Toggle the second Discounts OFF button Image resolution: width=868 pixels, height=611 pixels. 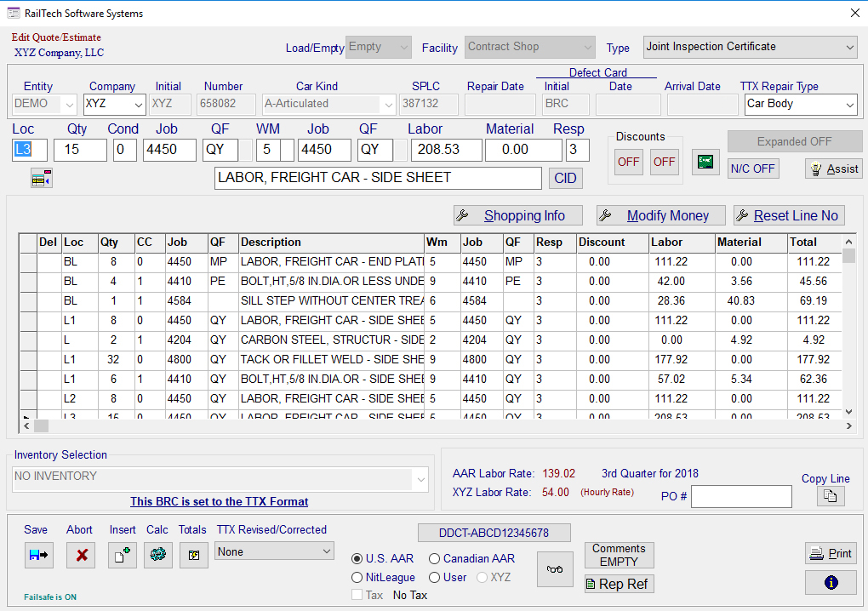(665, 163)
